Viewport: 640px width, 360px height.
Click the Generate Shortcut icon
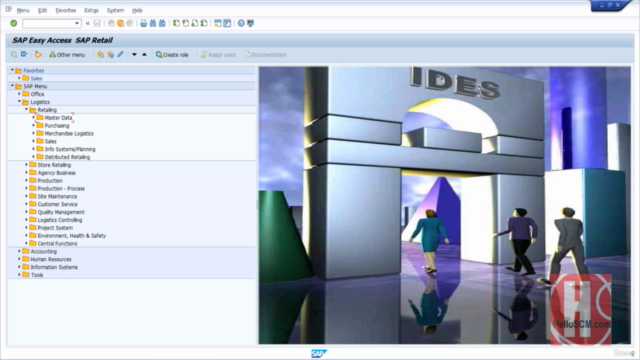227,23
